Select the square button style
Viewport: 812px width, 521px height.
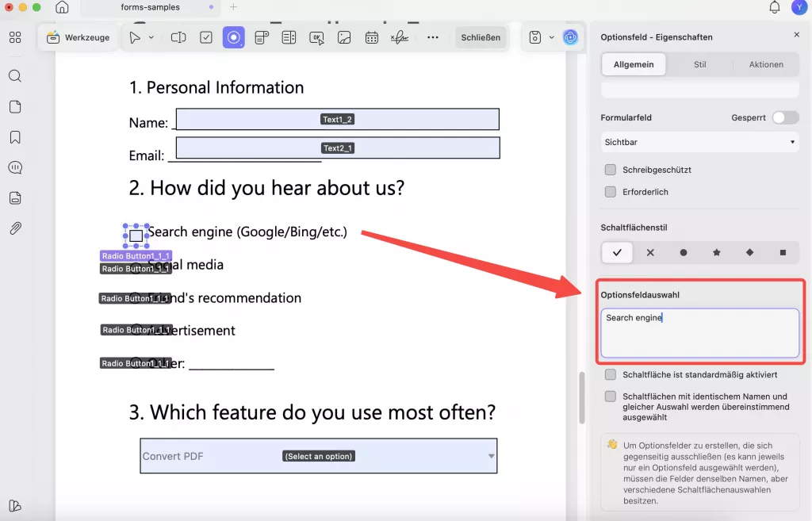tap(783, 253)
